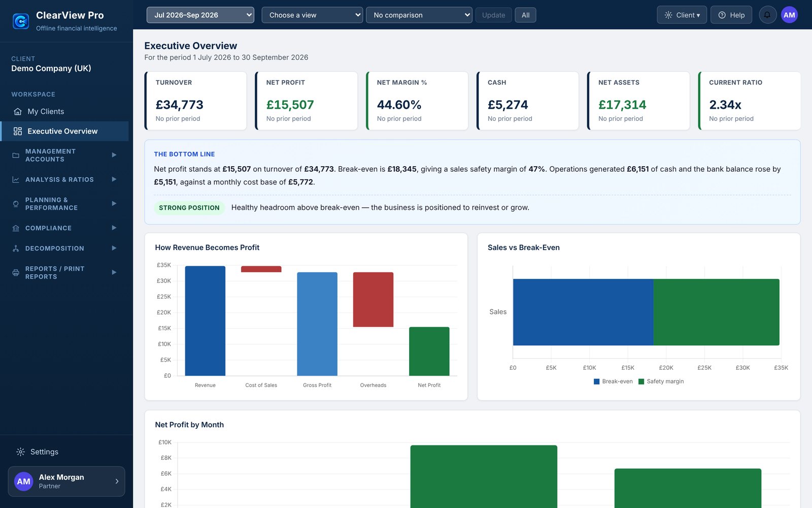The image size is (812, 508).
Task: Click the Help question mark icon
Action: [722, 15]
